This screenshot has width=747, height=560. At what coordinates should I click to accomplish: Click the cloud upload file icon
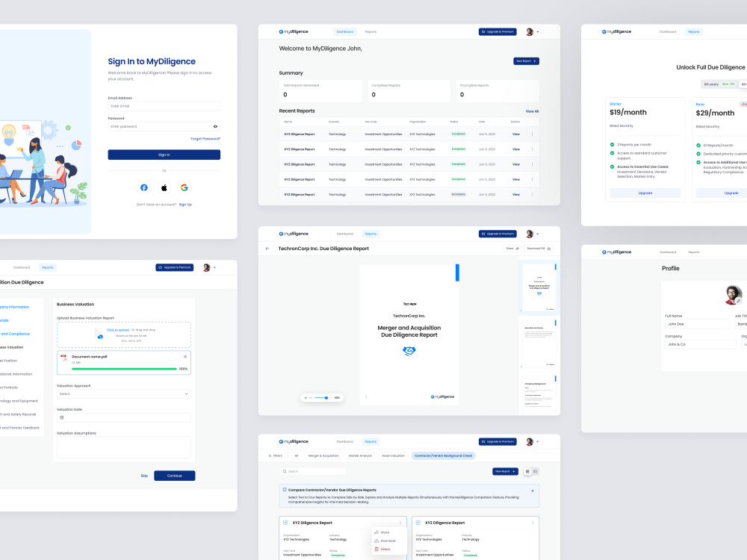point(98,334)
